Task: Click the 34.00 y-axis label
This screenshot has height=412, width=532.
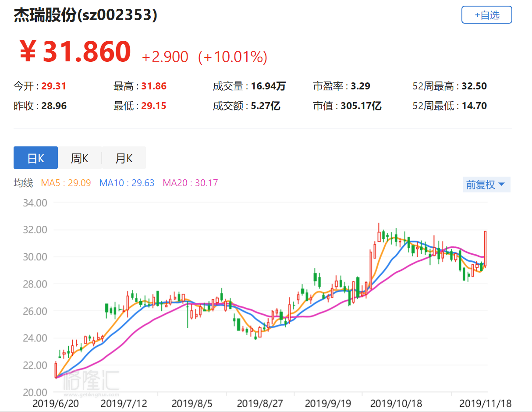Action: (x=35, y=203)
